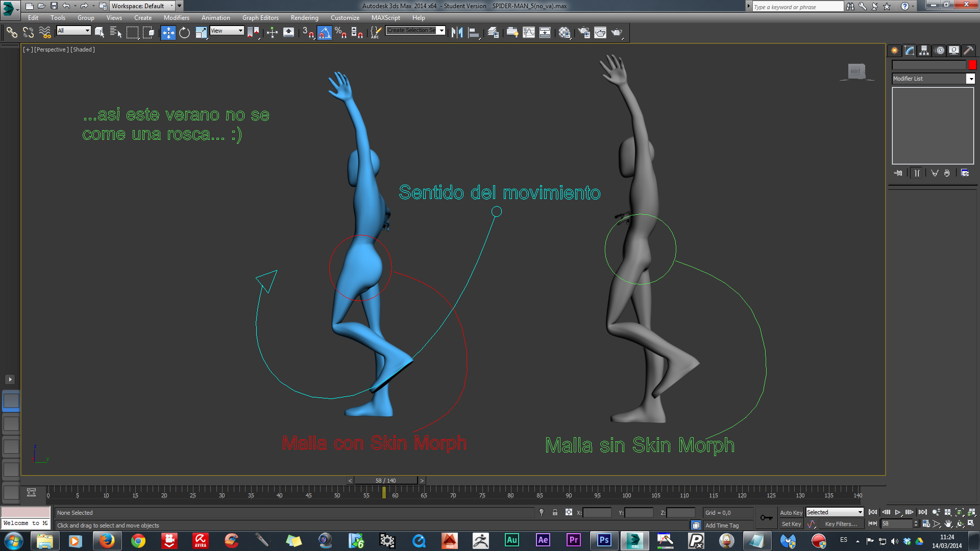Image resolution: width=980 pixels, height=551 pixels.
Task: Toggle Angle Snap in the toolbar
Action: pyautogui.click(x=324, y=33)
